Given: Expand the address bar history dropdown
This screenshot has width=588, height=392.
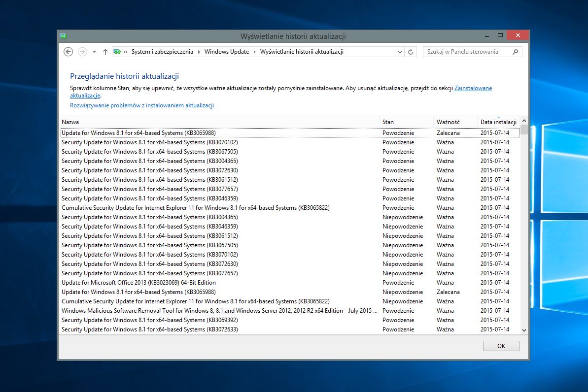Looking at the screenshot, I should coord(400,52).
